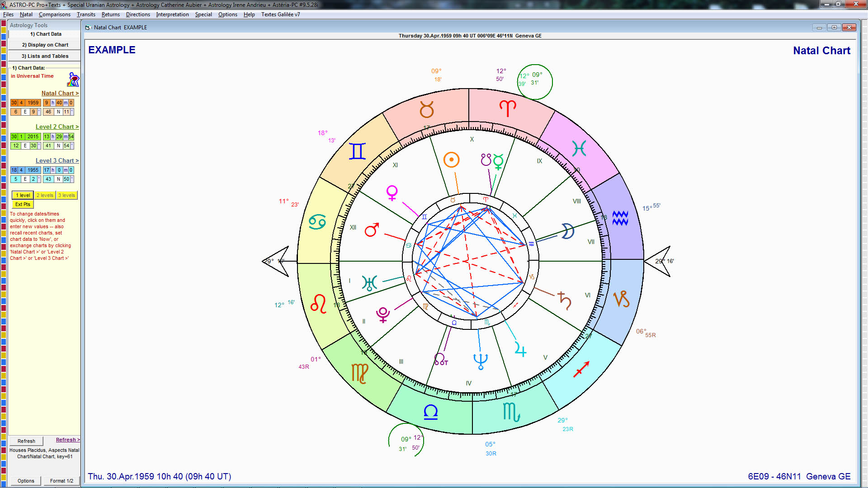Screen dimensions: 868x488
Task: Click the Level 2 chart hour field 13
Action: (x=47, y=136)
